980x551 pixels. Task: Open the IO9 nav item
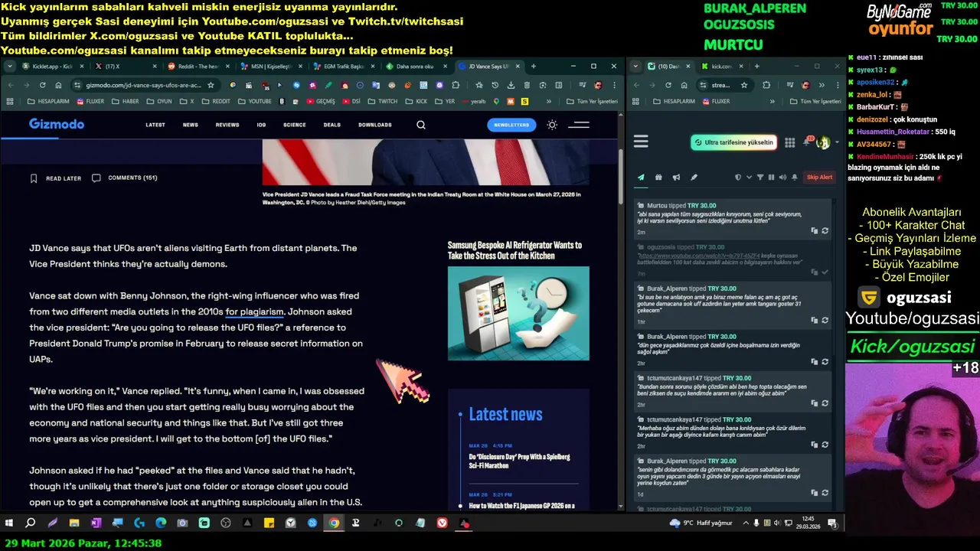click(262, 125)
